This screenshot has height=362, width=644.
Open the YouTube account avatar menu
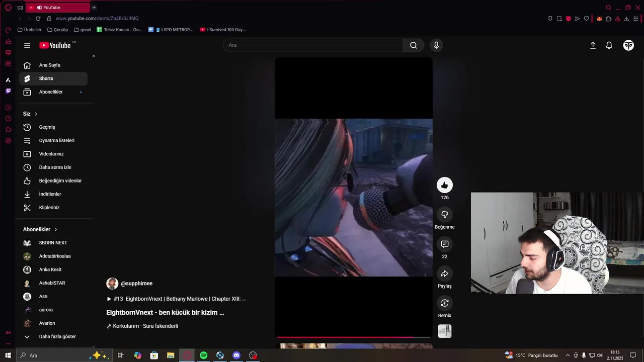coord(628,45)
